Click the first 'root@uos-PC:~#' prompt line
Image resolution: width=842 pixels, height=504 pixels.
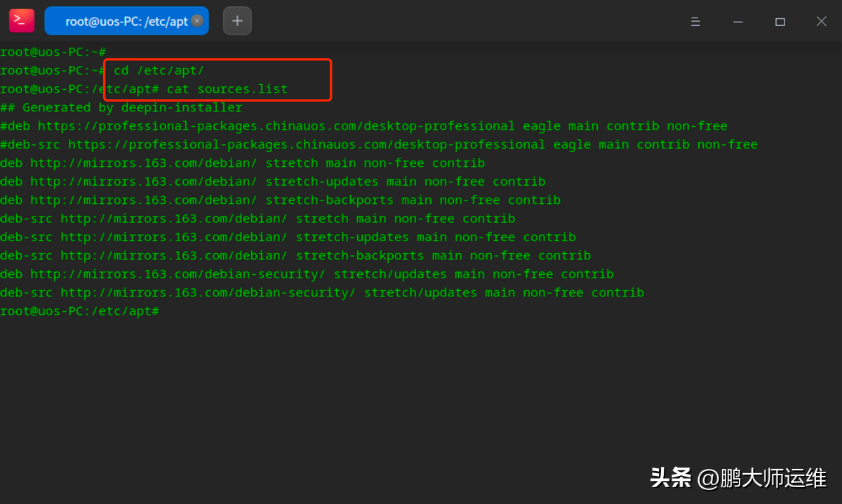(53, 52)
